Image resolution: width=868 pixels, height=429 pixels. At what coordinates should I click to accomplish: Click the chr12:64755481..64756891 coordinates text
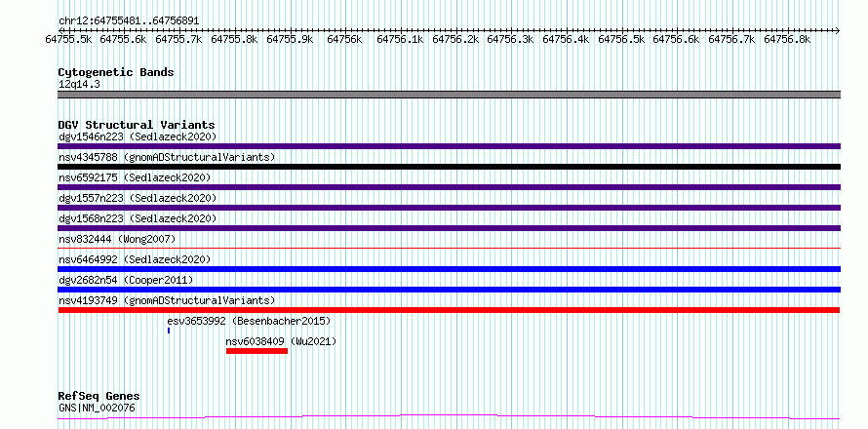[x=129, y=20]
